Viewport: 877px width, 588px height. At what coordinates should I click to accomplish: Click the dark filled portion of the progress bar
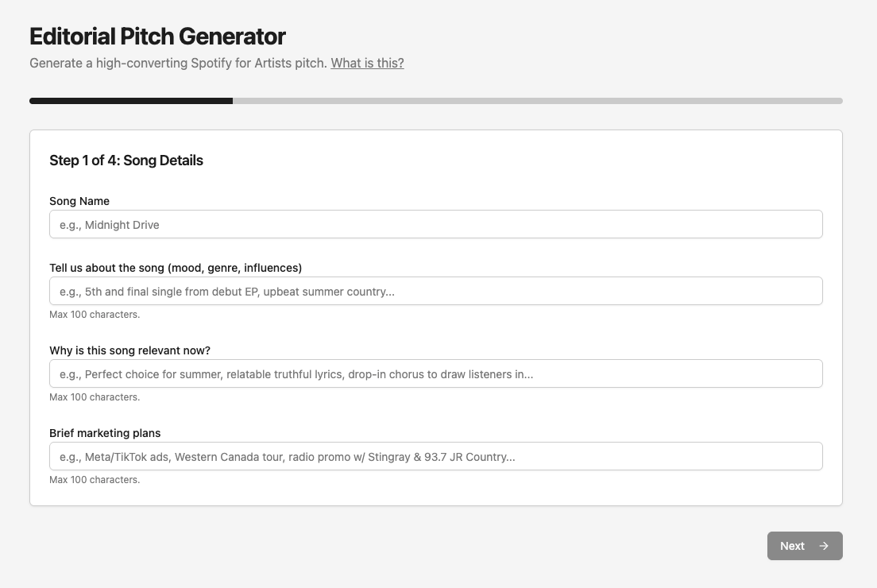tap(131, 101)
